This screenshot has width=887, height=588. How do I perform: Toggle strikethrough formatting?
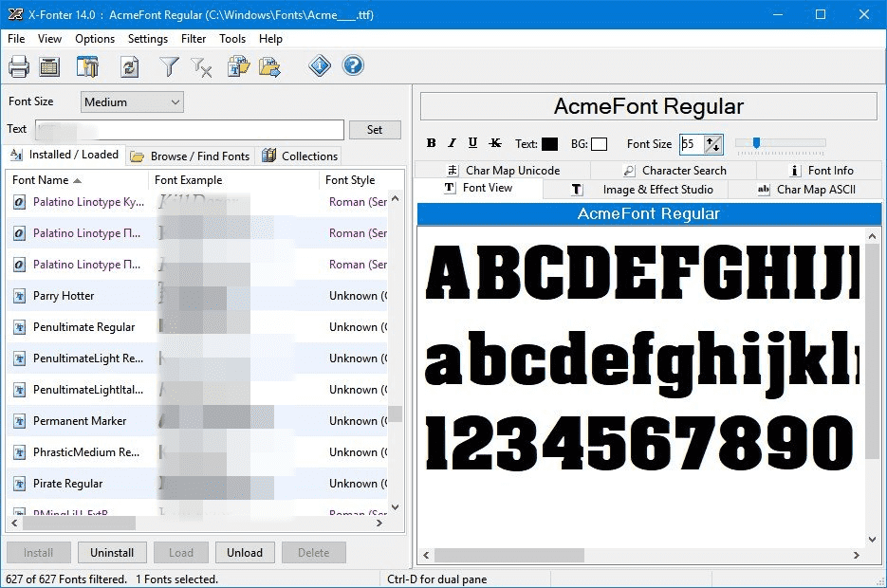pos(495,143)
